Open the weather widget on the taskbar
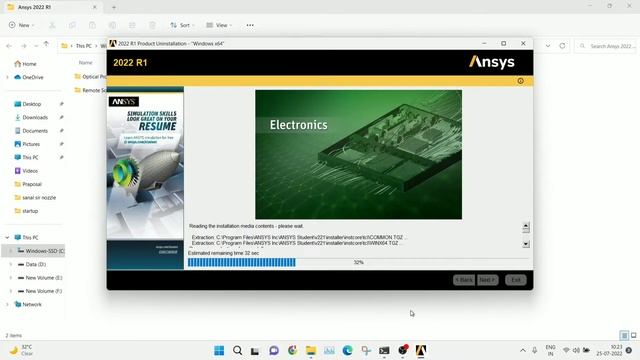The image size is (640, 360). 21,350
